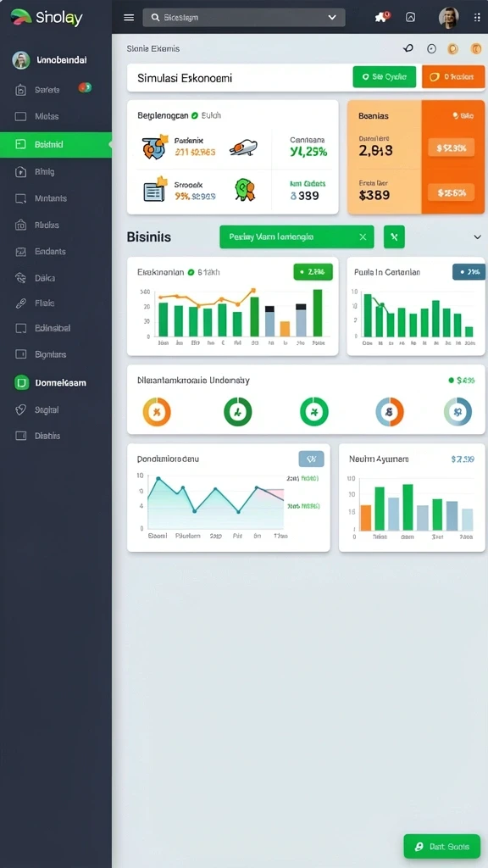Click the orange donut chart icon

(157, 412)
